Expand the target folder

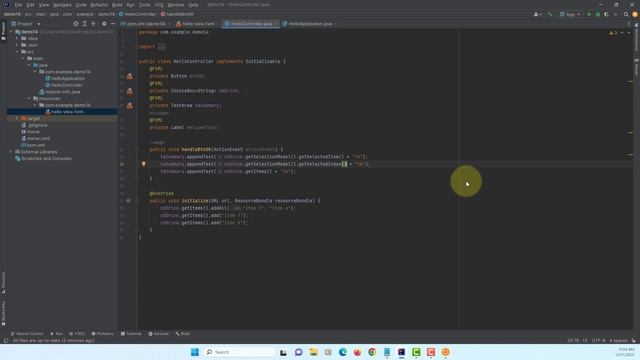click(17, 118)
